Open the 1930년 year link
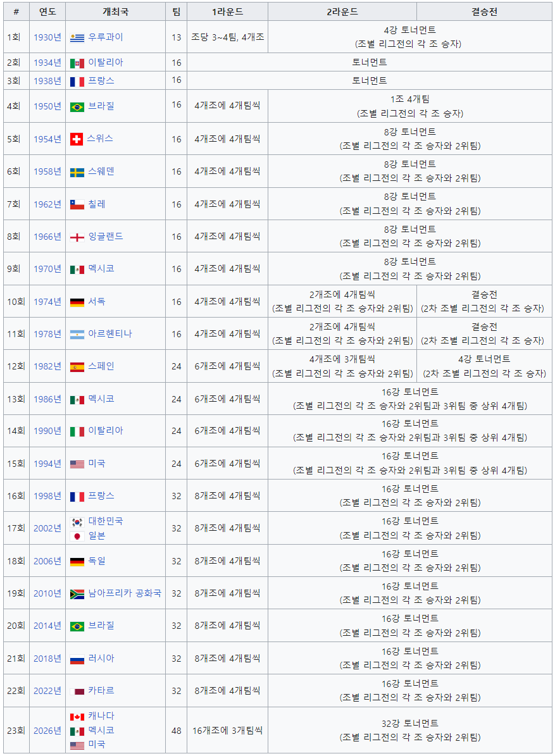Viewport: 555px width, 756px height. (47, 37)
